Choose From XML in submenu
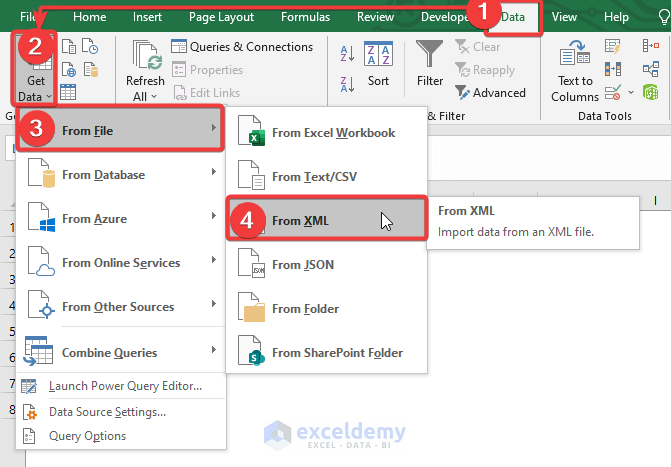This screenshot has height=467, width=671. click(326, 219)
